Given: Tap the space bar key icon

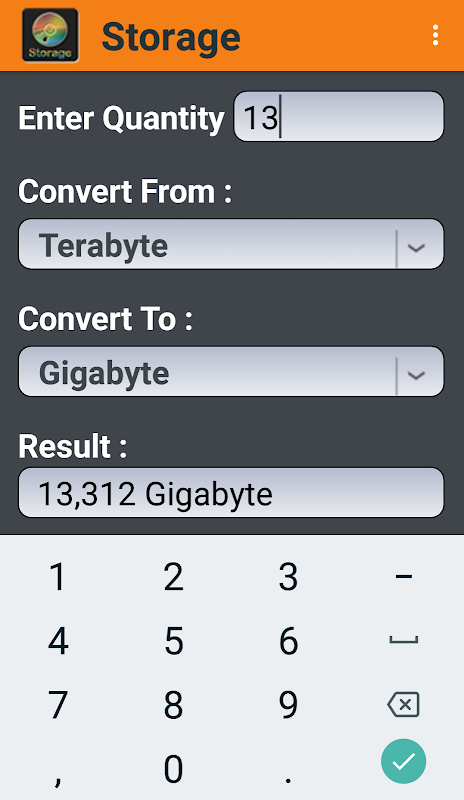Looking at the screenshot, I should pyautogui.click(x=403, y=640).
